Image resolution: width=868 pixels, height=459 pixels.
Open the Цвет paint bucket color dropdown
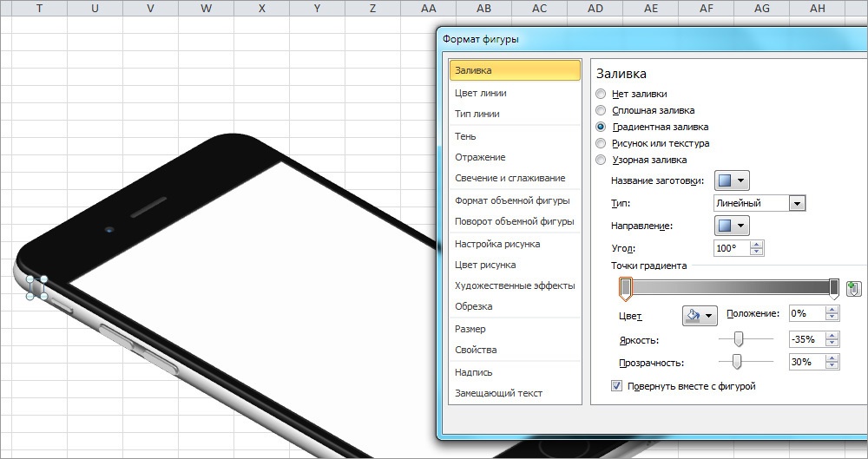(700, 316)
